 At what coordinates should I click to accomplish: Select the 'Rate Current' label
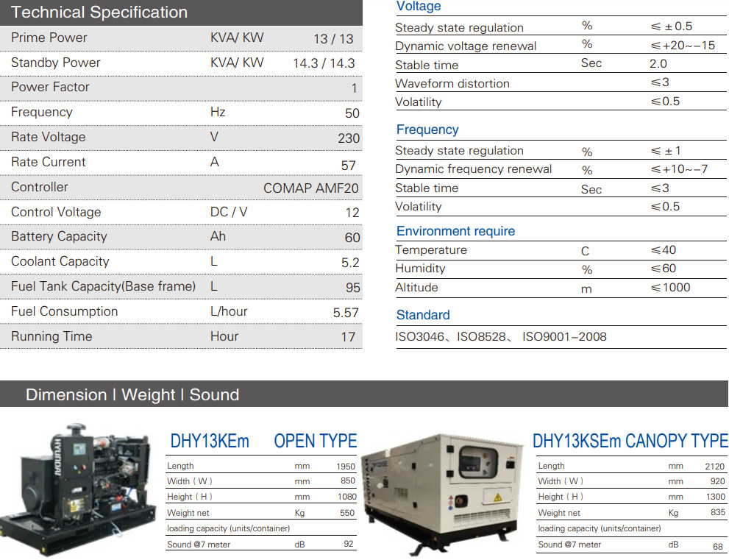48,163
